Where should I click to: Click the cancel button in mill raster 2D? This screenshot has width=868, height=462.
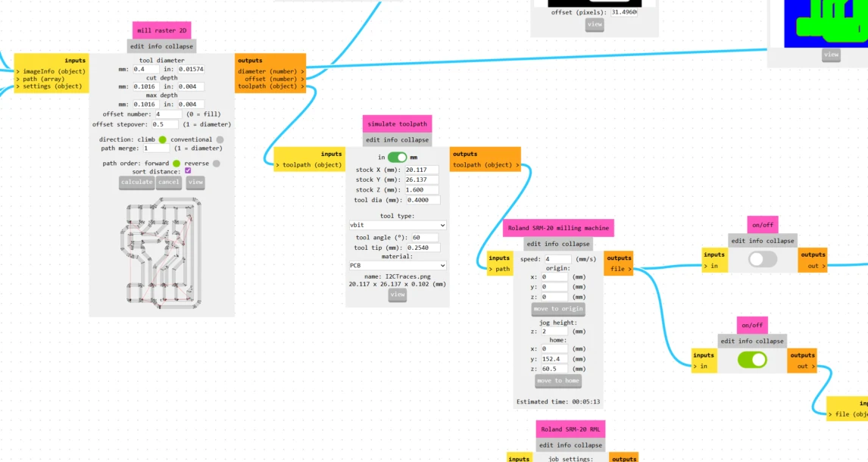coord(169,182)
